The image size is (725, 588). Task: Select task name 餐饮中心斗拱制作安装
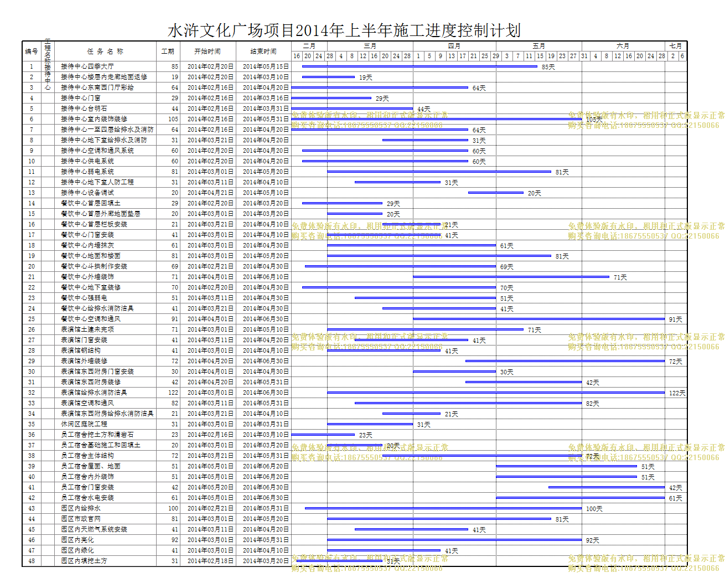click(x=94, y=266)
